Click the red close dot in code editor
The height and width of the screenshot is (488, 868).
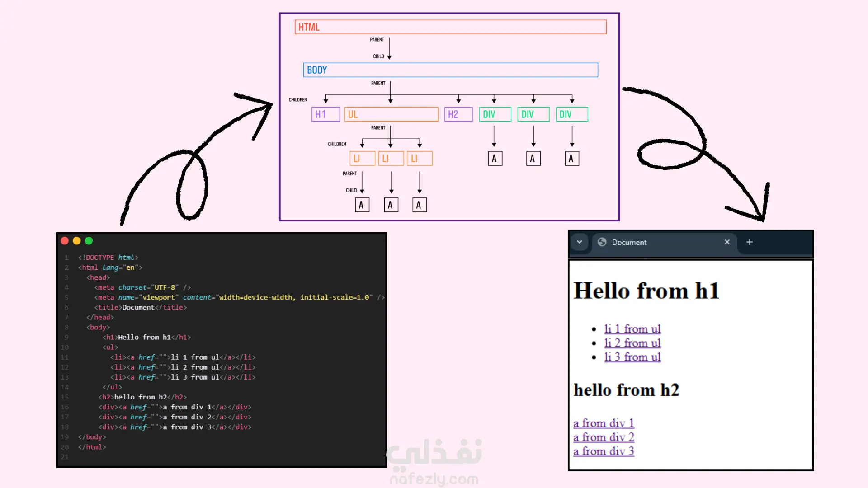coord(65,241)
